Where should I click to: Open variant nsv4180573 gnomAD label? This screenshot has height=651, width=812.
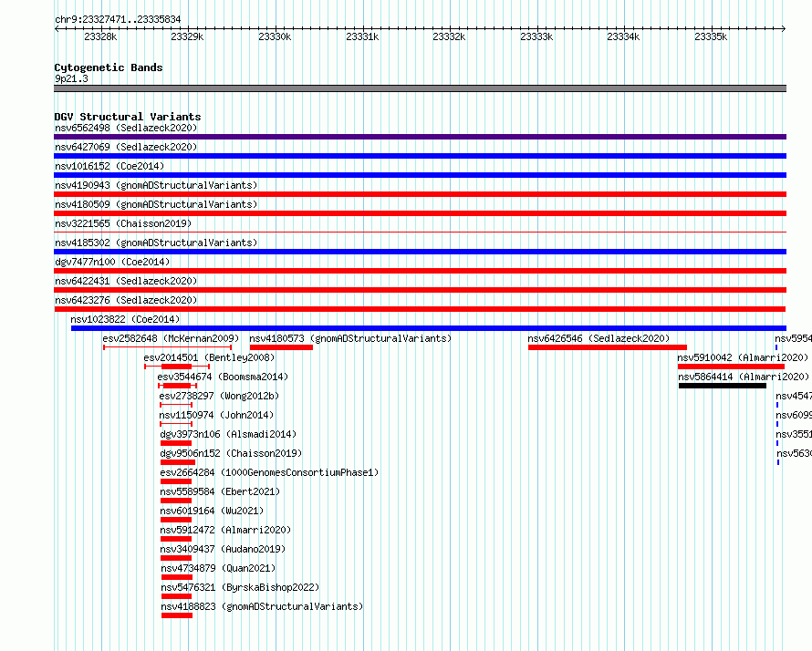(x=350, y=338)
